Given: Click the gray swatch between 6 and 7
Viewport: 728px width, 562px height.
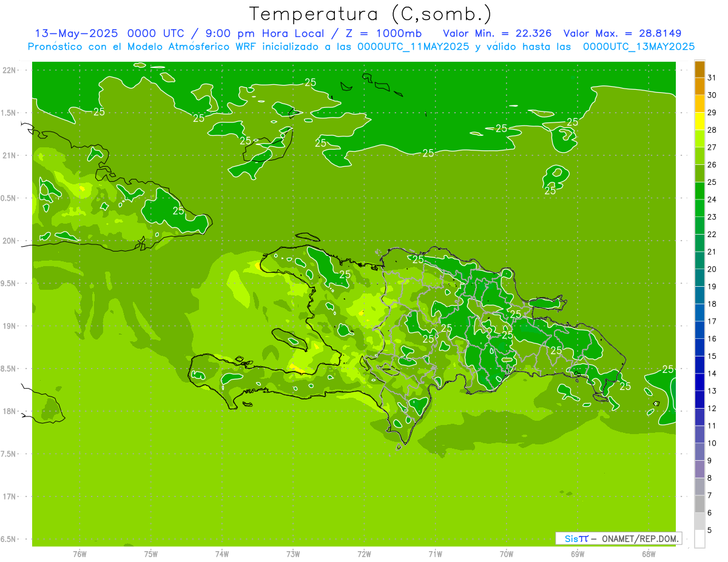Looking at the screenshot, I should [699, 504].
